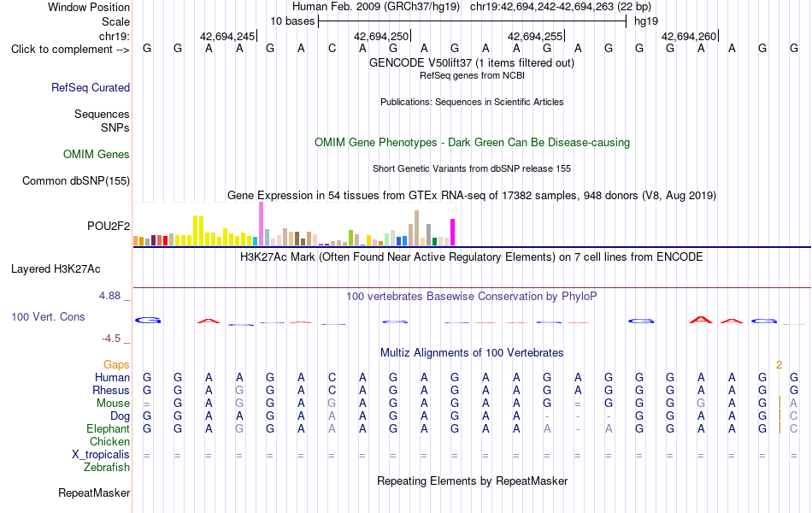Click the C base in the Human alignment row
Image resolution: width=812 pixels, height=513 pixels.
click(x=332, y=377)
